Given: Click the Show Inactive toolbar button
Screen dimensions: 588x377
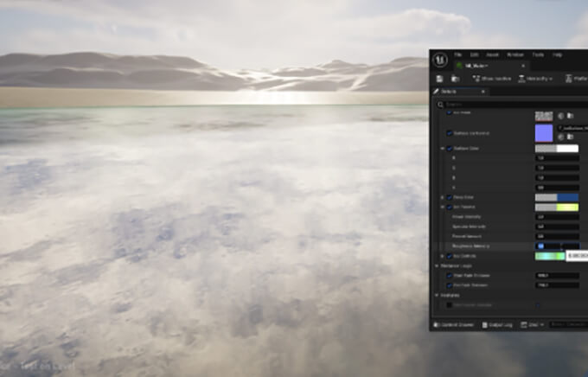Looking at the screenshot, I should tap(493, 79).
